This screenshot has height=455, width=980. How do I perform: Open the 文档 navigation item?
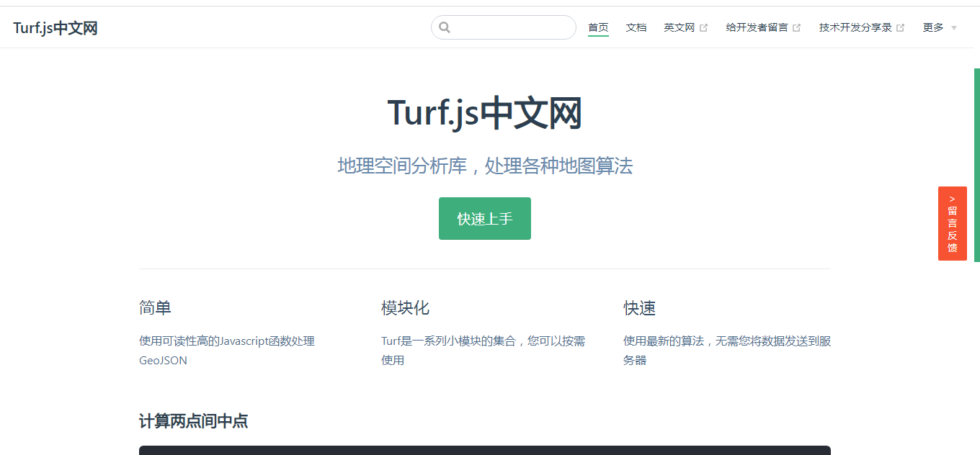[636, 27]
